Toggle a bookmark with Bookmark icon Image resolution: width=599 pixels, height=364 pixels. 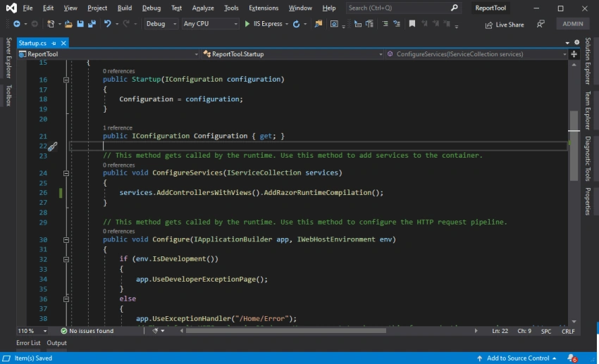pyautogui.click(x=412, y=24)
